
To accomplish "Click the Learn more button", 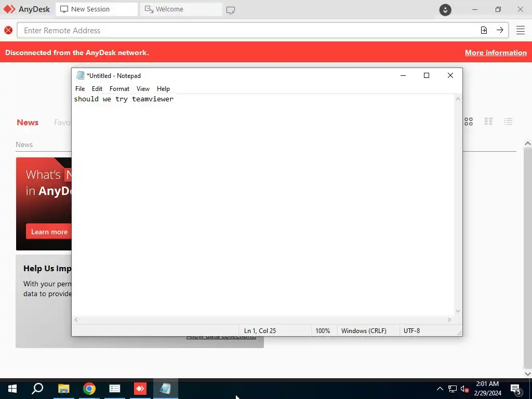I will pyautogui.click(x=49, y=232).
